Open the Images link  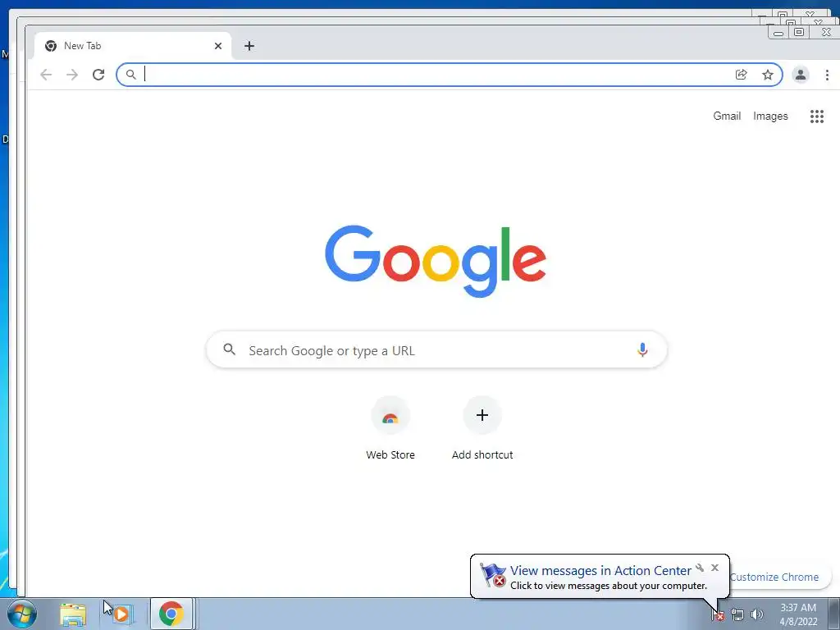point(770,116)
